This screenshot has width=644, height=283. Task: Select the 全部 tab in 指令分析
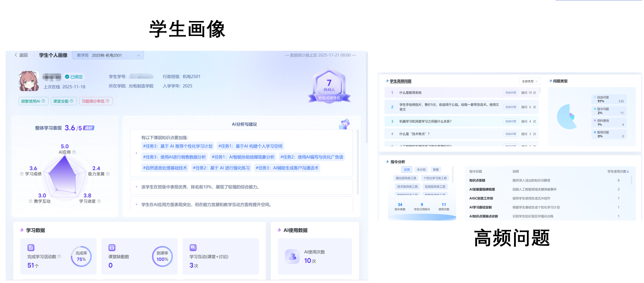click(x=407, y=169)
